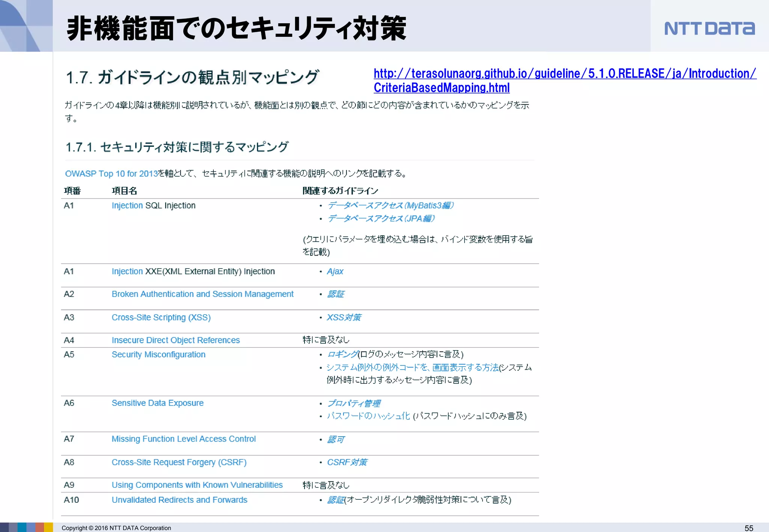Open Missing Function Level Access Control link
Image resolution: width=769 pixels, height=532 pixels.
tap(184, 439)
